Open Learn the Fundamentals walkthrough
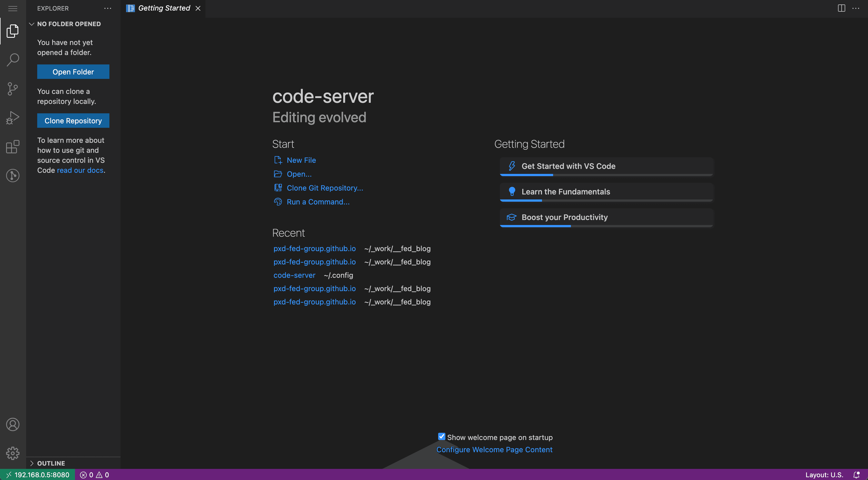868x480 pixels. click(606, 192)
